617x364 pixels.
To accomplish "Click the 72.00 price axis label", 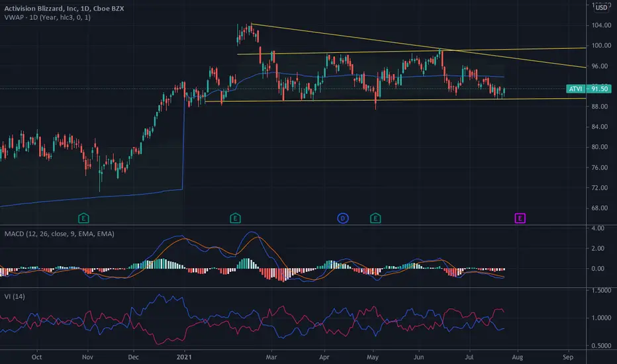I will (601, 188).
